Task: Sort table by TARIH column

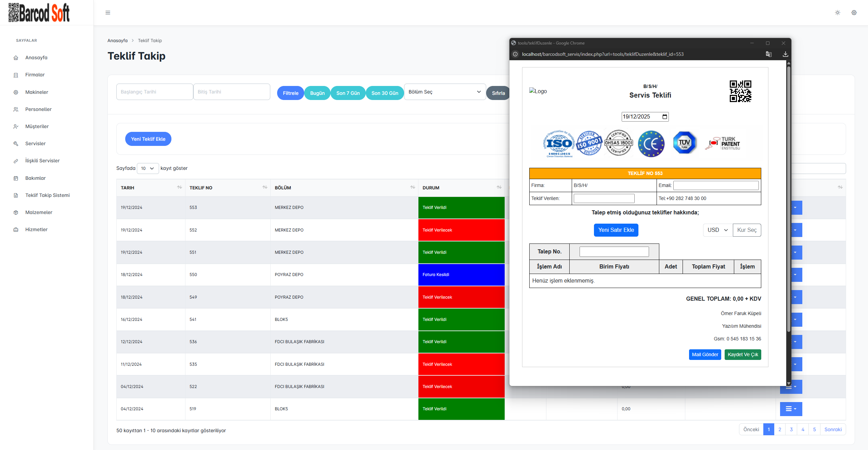Action: pos(179,187)
